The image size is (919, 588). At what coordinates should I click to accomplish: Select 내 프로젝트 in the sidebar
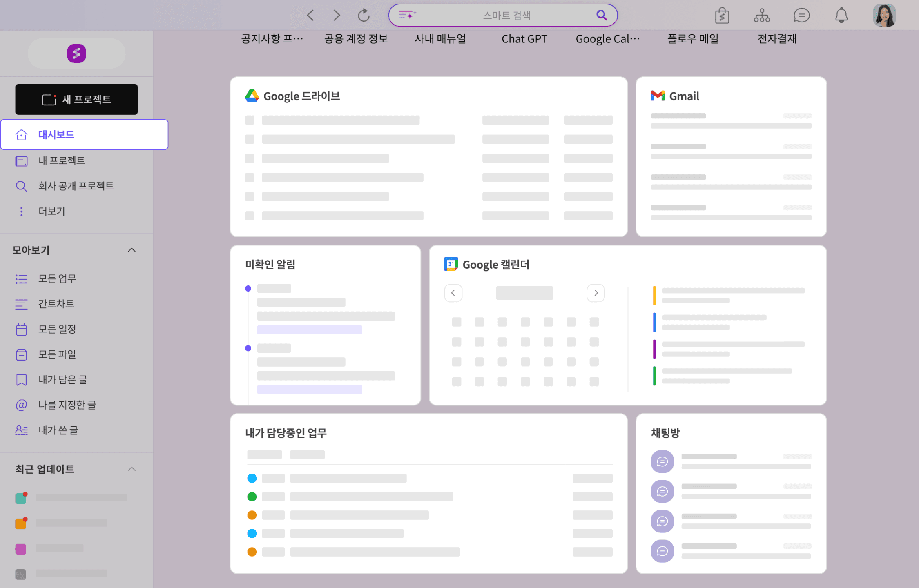click(61, 160)
